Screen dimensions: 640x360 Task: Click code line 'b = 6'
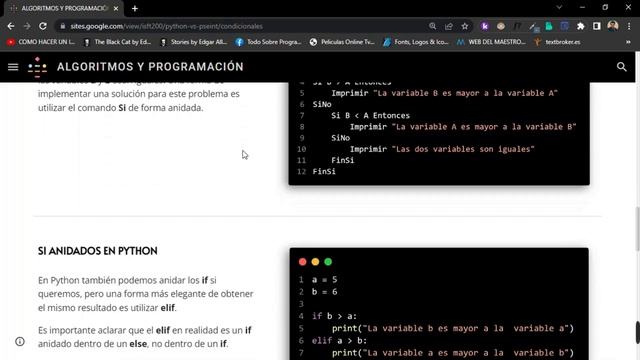point(324,292)
